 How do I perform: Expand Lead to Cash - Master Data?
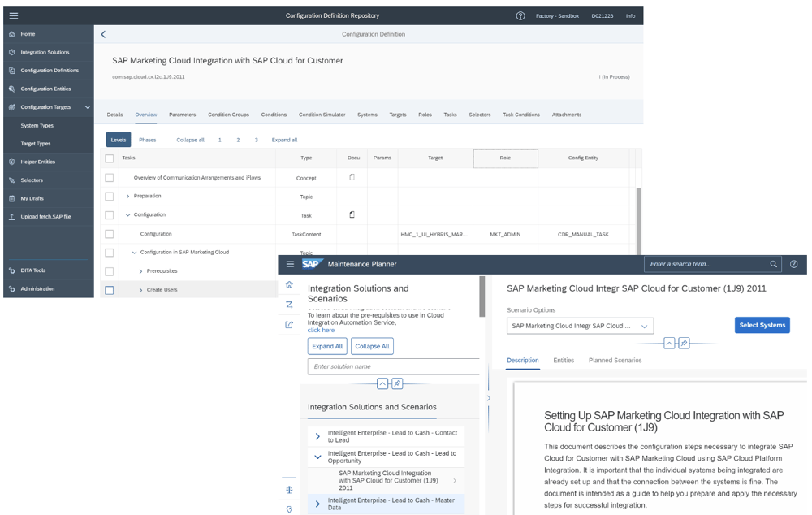[317, 504]
